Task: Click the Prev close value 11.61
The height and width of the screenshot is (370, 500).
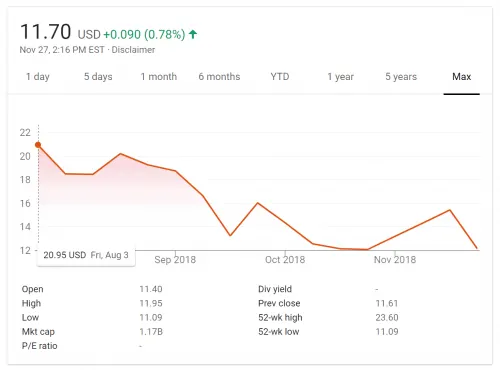Action: pos(387,303)
